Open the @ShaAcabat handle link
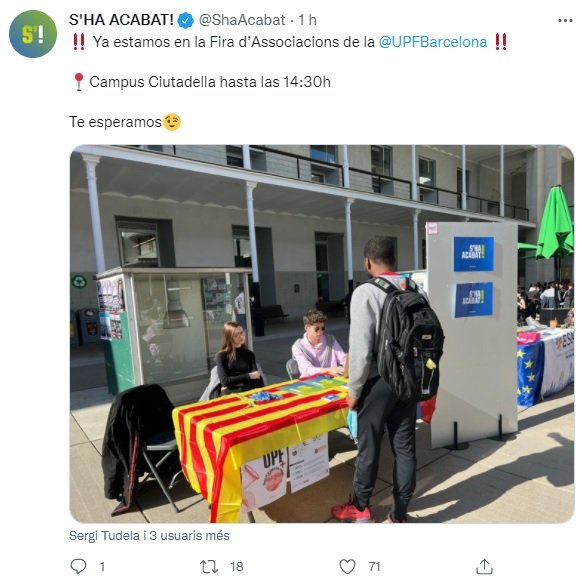The height and width of the screenshot is (577, 582). 242,20
